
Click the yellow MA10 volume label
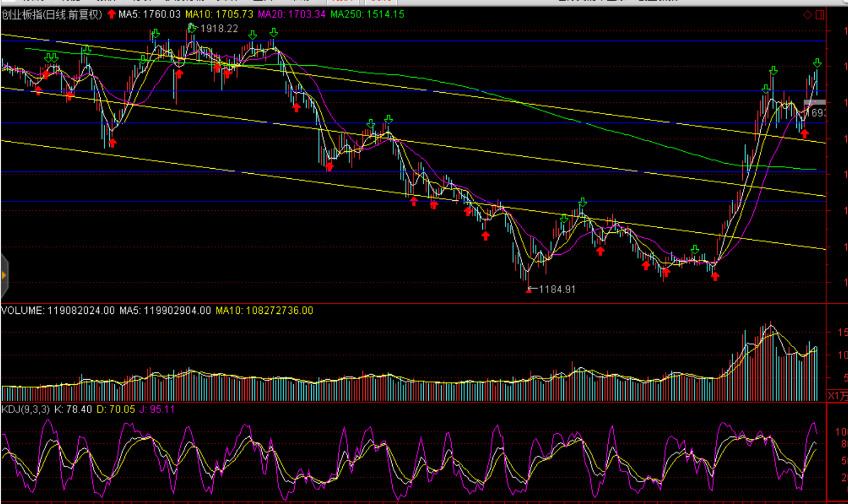264,310
